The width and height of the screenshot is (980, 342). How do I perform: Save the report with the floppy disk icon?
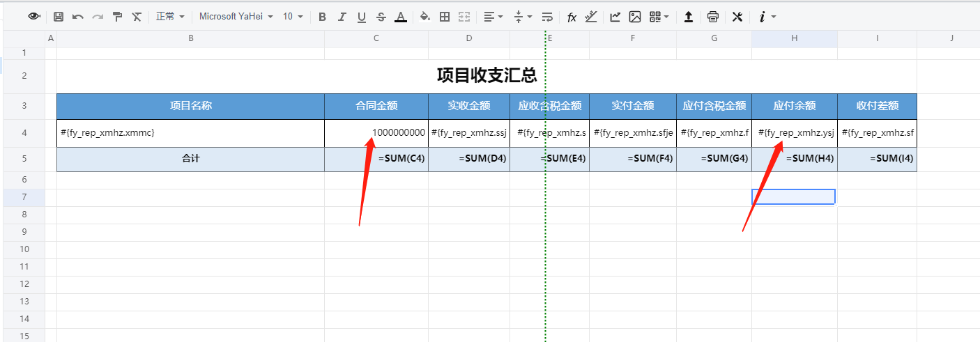click(59, 17)
